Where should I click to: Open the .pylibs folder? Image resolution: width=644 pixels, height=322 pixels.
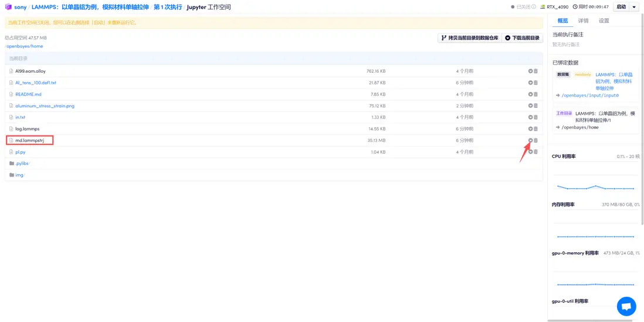[23, 164]
